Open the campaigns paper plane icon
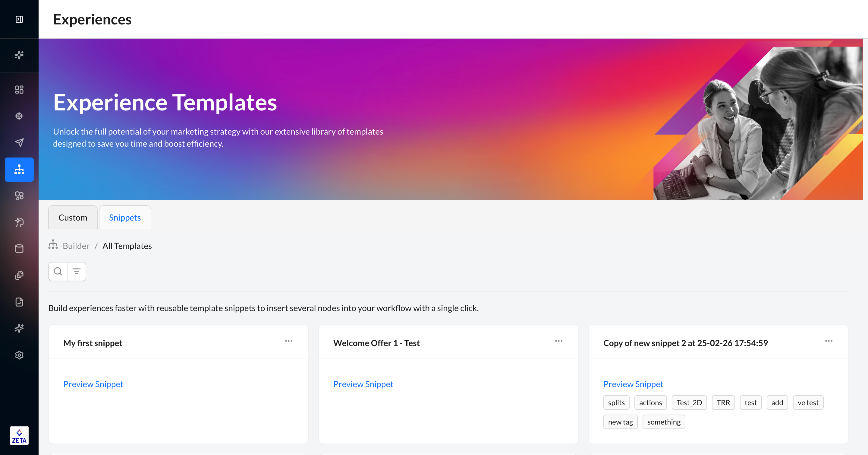Image resolution: width=868 pixels, height=455 pixels. click(x=19, y=143)
